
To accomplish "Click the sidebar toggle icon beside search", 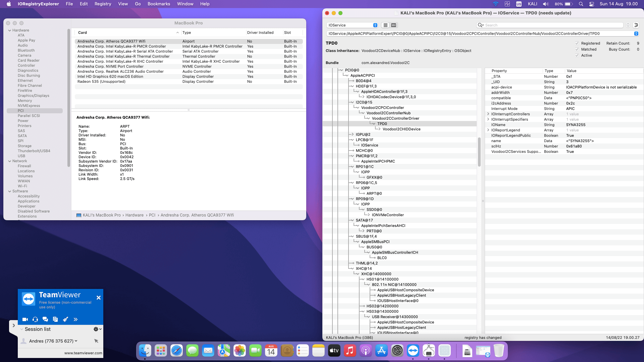I will click(x=636, y=25).
